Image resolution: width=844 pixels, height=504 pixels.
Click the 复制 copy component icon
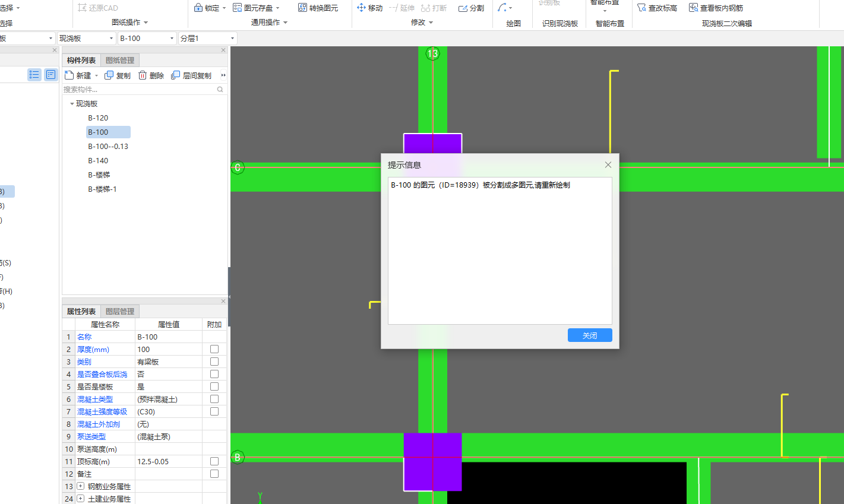click(109, 75)
